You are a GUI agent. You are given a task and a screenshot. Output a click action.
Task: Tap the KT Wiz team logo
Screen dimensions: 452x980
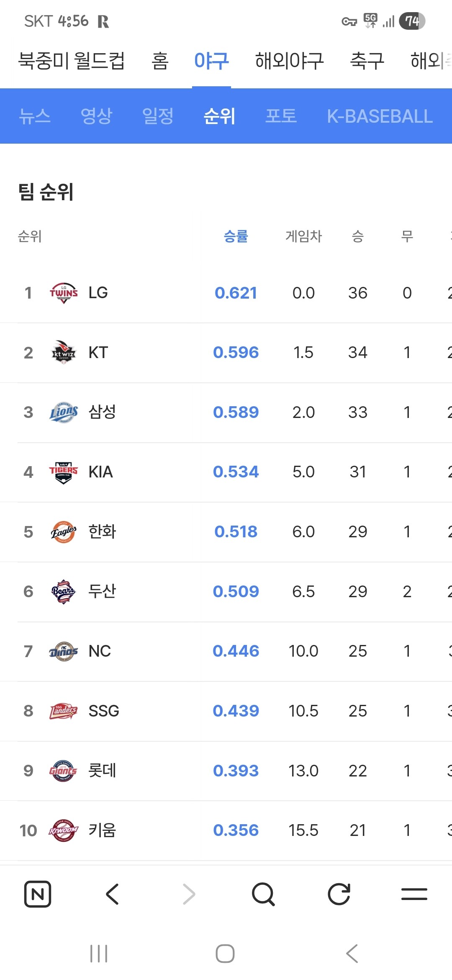pos(64,353)
